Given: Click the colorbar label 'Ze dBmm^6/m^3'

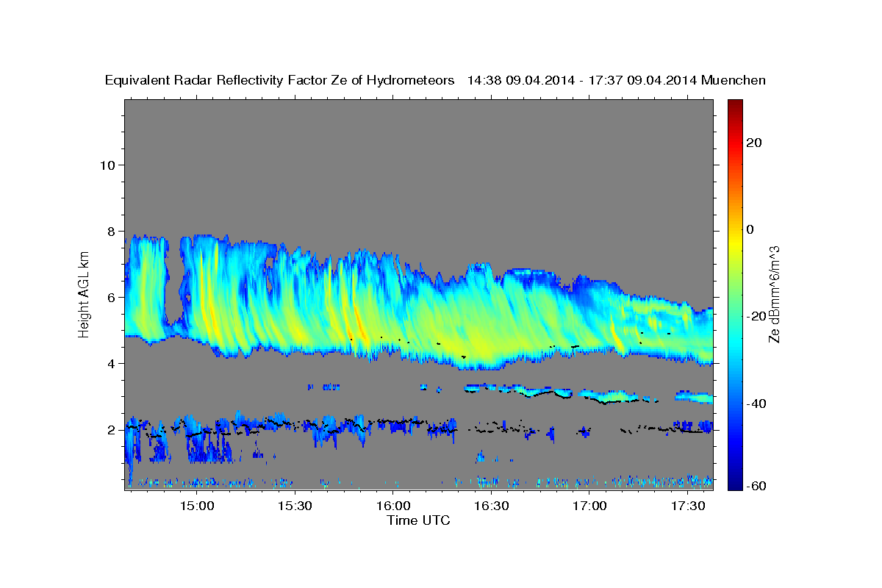Looking at the screenshot, I should tap(774, 294).
